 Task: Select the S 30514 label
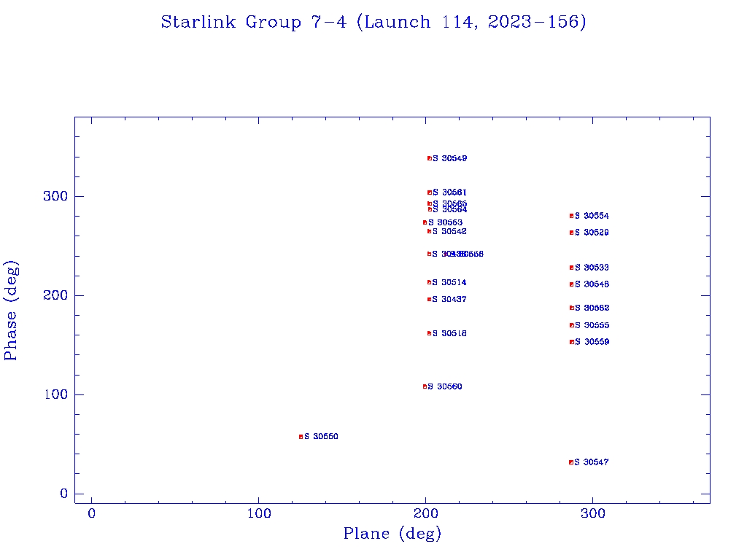(449, 282)
